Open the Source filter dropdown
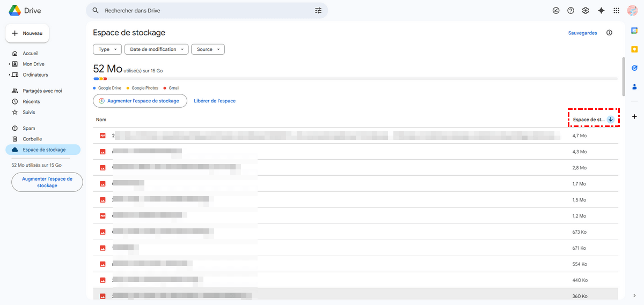Viewport: 644px width, 305px height. click(208, 49)
